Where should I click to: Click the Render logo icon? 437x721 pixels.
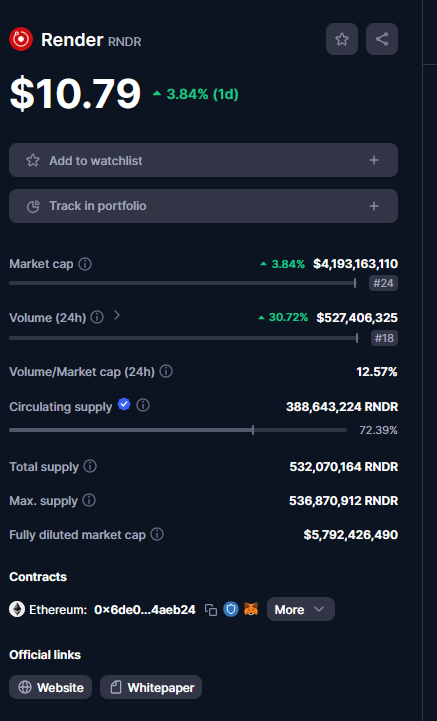tap(21, 39)
